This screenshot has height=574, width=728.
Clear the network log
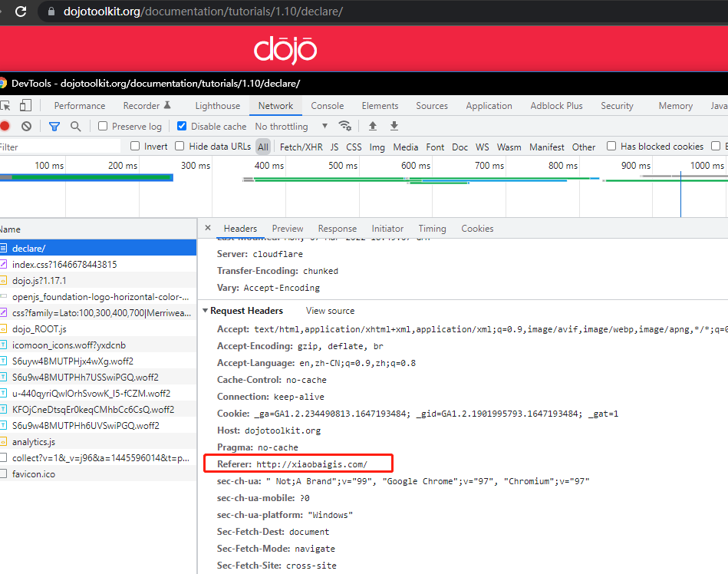pyautogui.click(x=26, y=126)
